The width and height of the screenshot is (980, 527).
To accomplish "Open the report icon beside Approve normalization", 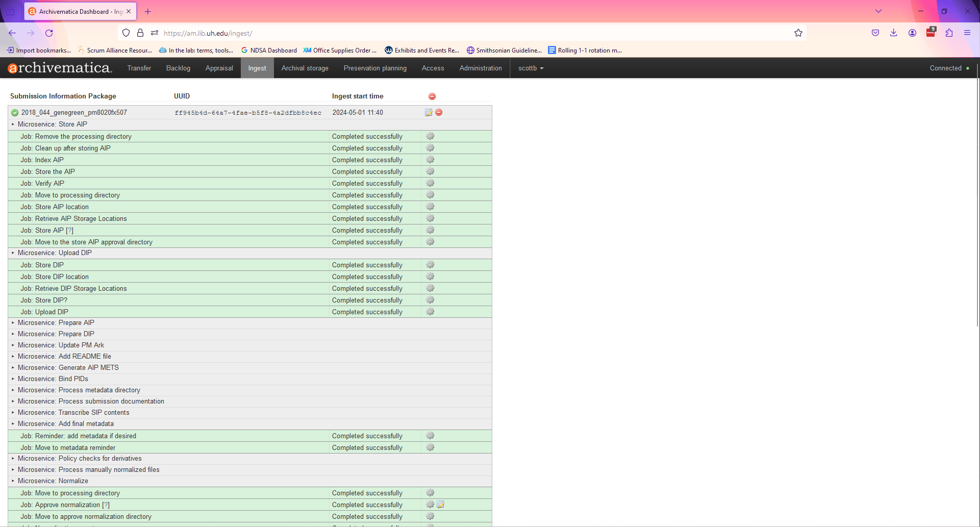I will [440, 505].
